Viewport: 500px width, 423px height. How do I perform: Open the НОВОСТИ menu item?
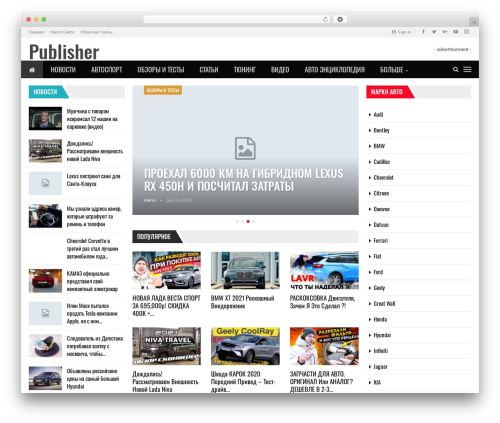pos(63,70)
